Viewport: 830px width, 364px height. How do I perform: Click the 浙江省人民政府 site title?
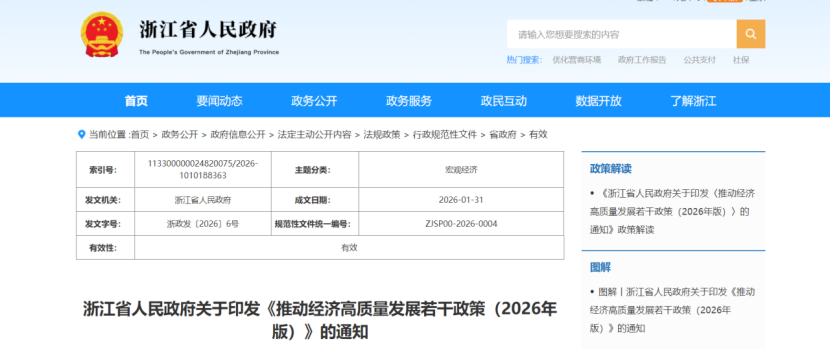[x=208, y=29]
